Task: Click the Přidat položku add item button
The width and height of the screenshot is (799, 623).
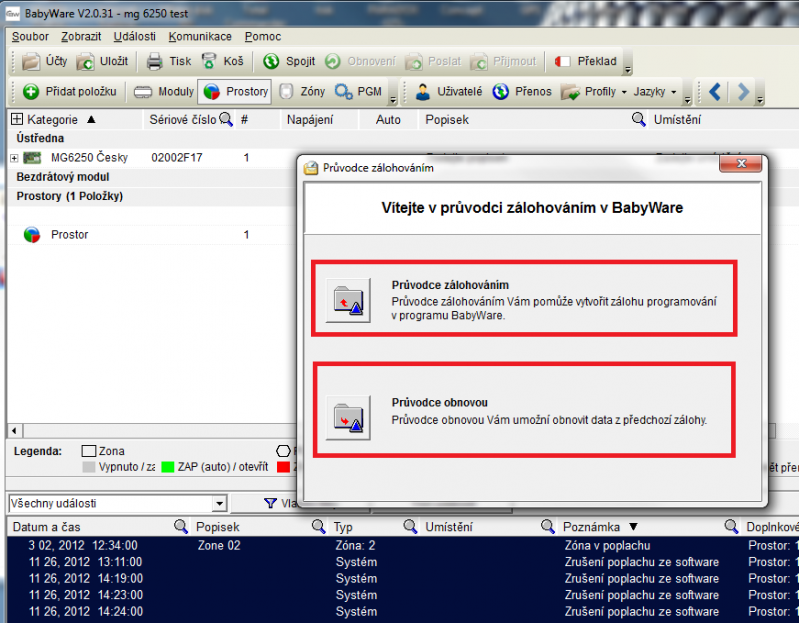Action: pos(31,92)
